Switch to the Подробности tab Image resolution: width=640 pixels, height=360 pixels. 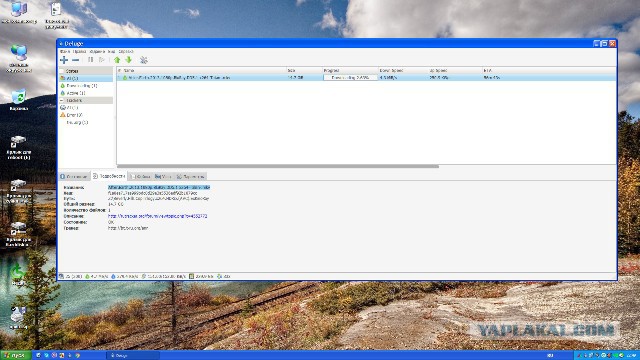[x=109, y=176]
